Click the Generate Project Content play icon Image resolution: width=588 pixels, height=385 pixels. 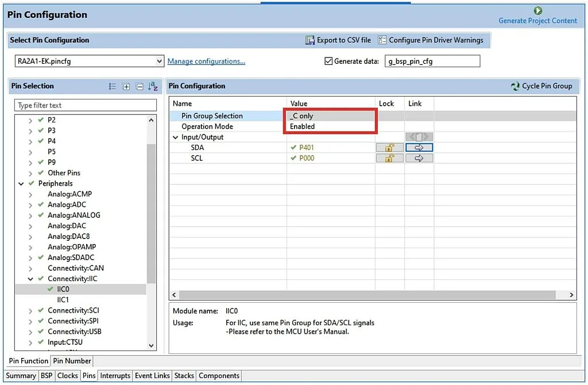click(537, 10)
